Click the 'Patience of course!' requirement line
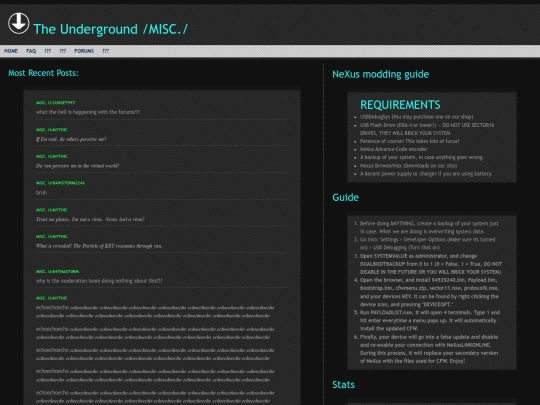Image resolution: width=540 pixels, height=405 pixels. 409,141
